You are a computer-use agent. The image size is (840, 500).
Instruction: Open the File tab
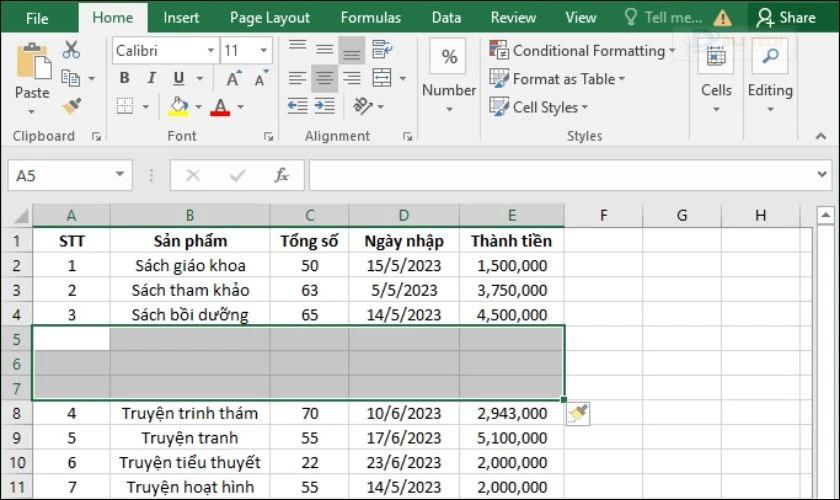(x=37, y=18)
